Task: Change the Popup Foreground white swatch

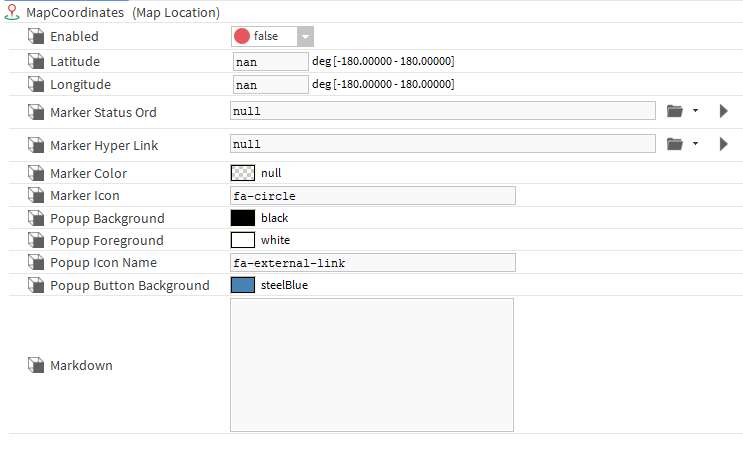Action: [x=243, y=240]
